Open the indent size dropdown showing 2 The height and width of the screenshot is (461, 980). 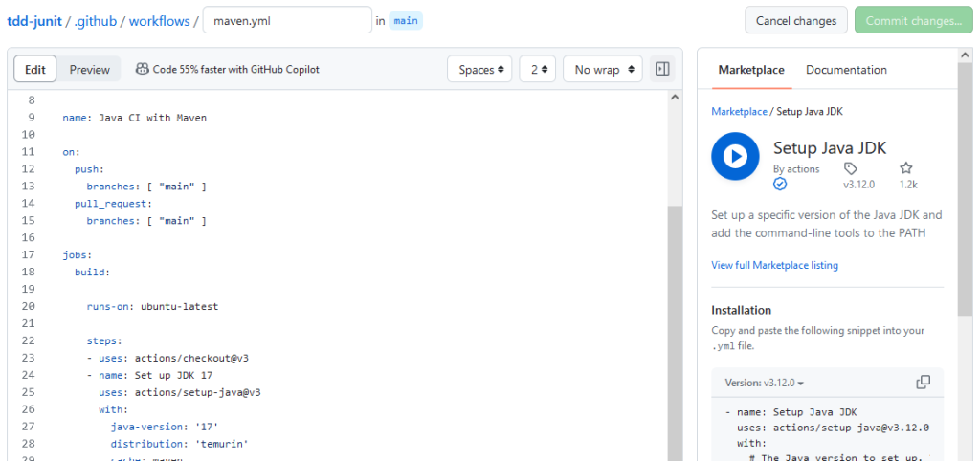coord(540,70)
